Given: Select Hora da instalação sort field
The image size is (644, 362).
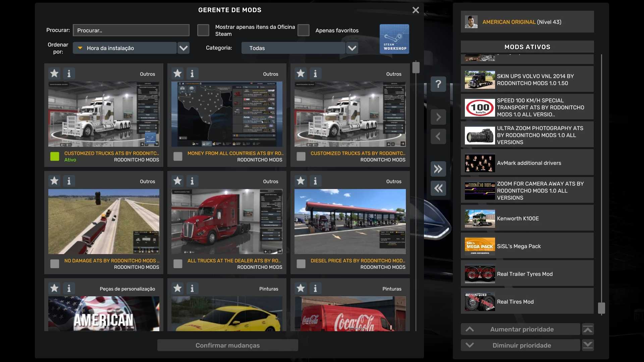Looking at the screenshot, I should click(x=125, y=48).
